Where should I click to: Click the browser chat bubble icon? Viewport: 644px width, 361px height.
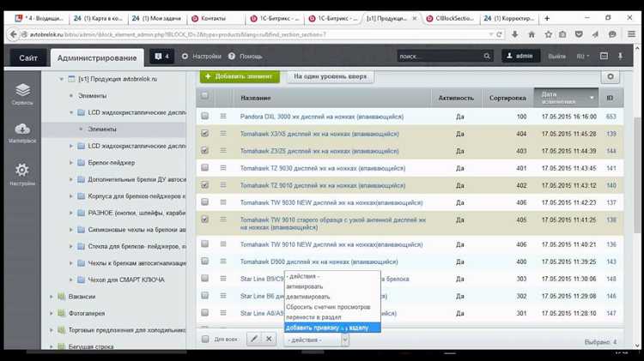tap(612, 34)
